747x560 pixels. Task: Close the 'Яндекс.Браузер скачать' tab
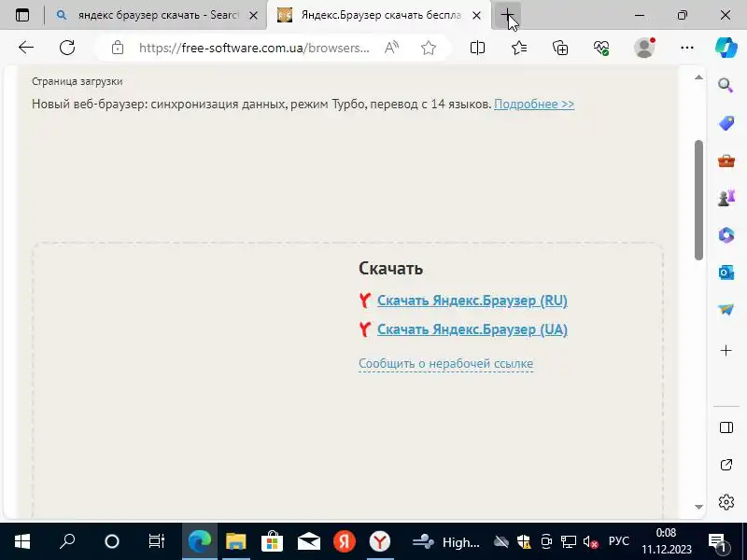coord(476,15)
